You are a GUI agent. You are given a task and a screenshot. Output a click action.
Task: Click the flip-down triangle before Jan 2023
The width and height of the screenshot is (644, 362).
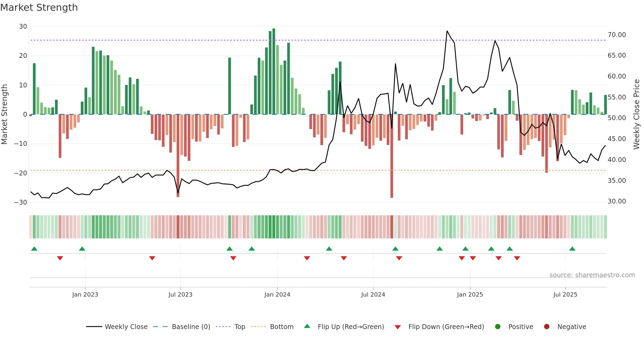click(x=60, y=258)
